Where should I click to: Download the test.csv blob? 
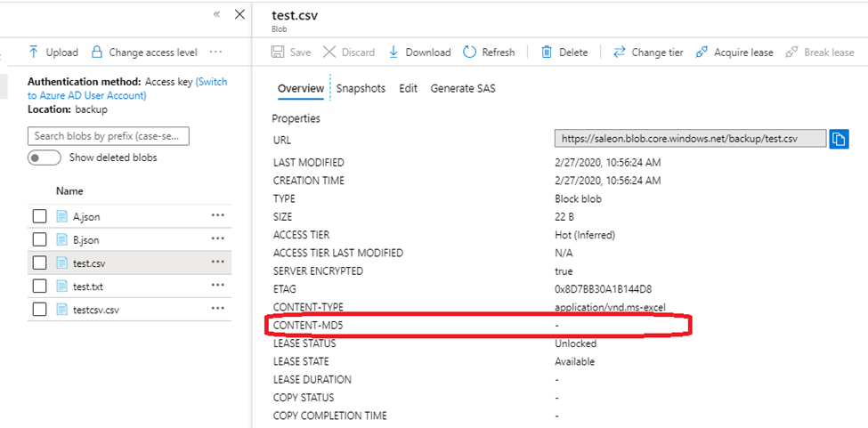tap(419, 52)
